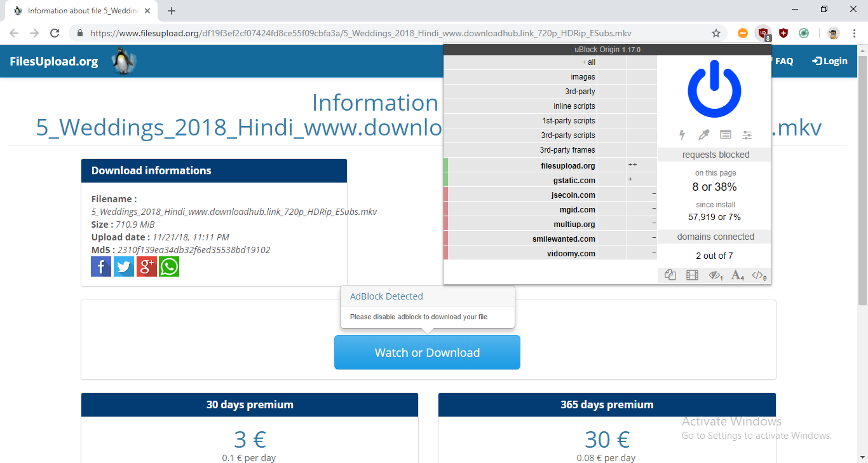Share file on Facebook
This screenshot has width=868, height=463.
(x=101, y=266)
